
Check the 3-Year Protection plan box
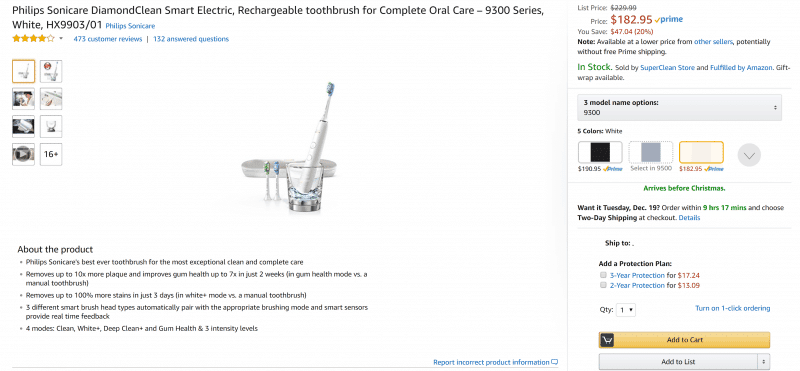click(x=603, y=275)
